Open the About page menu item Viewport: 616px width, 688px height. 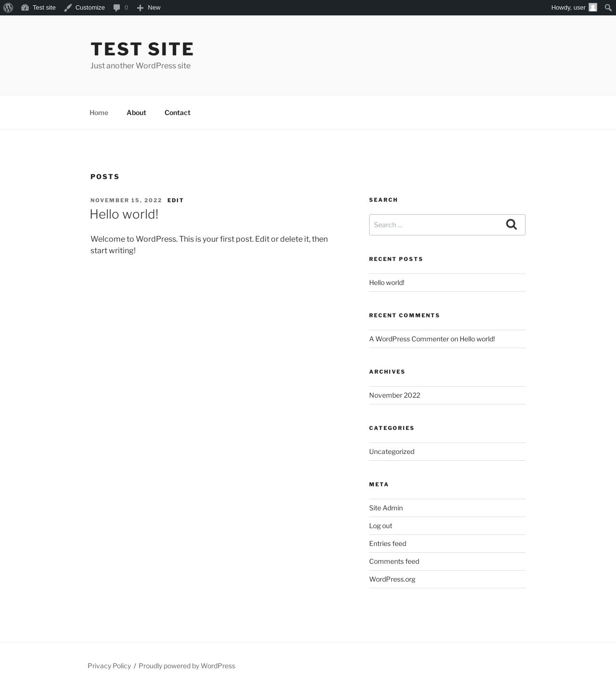pos(136,113)
